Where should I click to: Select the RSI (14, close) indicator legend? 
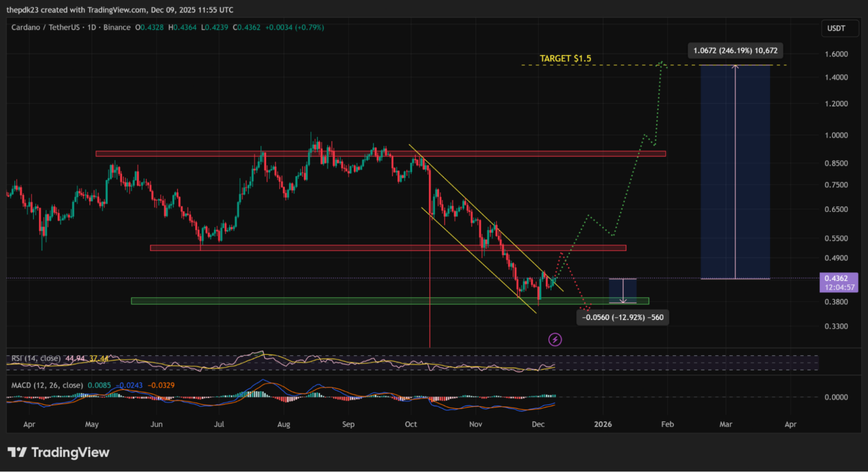(x=36, y=358)
